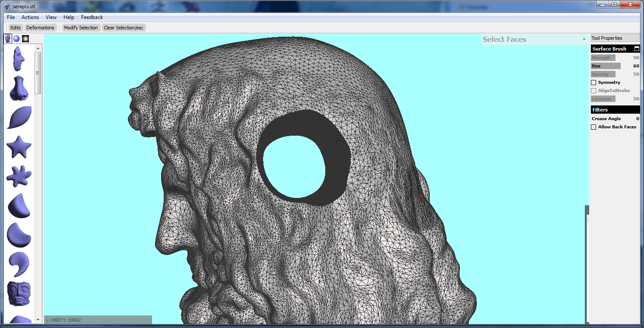
Task: Choose the five-point star part
Action: (x=19, y=146)
